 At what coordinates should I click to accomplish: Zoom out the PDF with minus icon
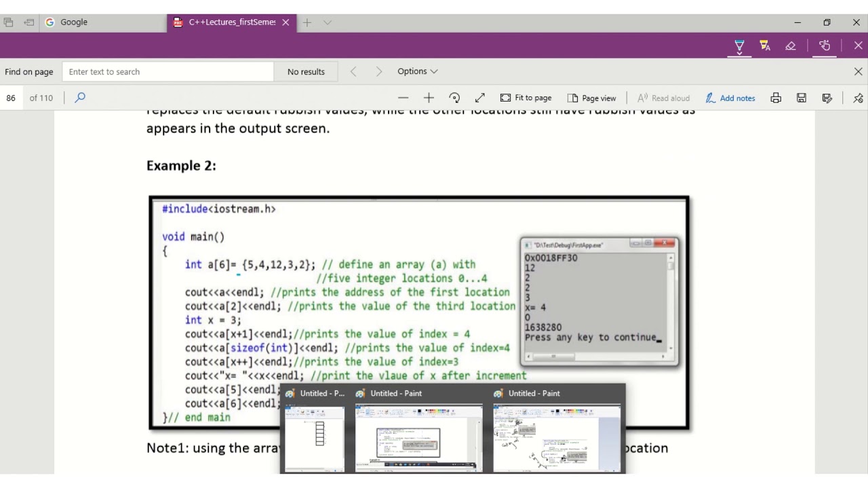coord(403,98)
